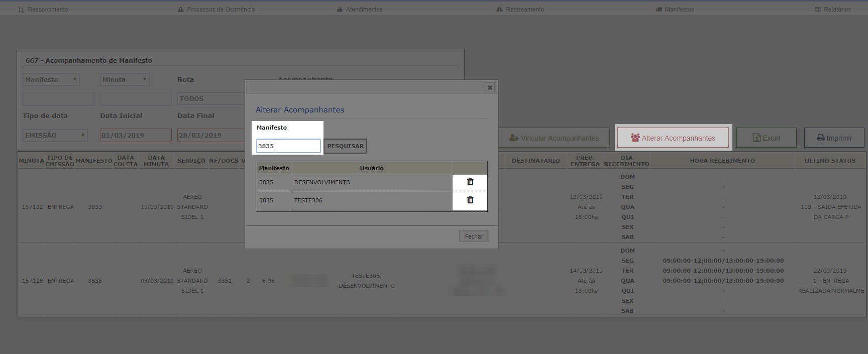Click minuta number 157132 in the table
The width and height of the screenshot is (868, 354).
pyautogui.click(x=33, y=207)
